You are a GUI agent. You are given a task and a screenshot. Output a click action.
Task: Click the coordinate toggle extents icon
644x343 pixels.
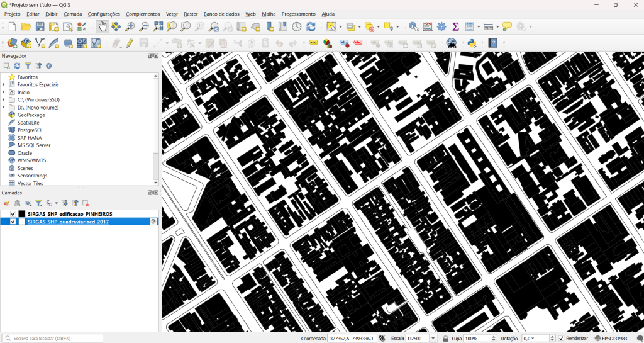click(382, 339)
